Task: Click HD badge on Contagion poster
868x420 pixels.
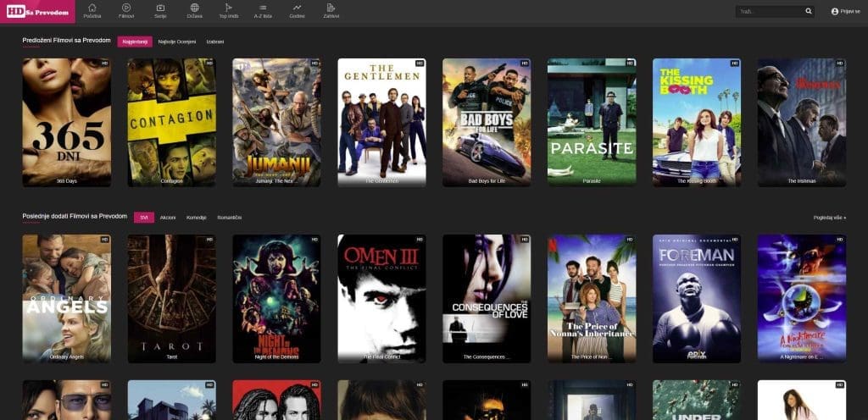Action: 209,64
